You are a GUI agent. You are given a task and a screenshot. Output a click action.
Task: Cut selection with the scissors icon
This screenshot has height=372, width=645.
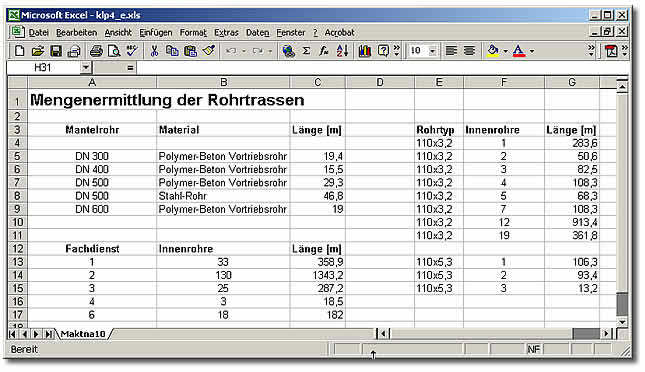click(154, 51)
